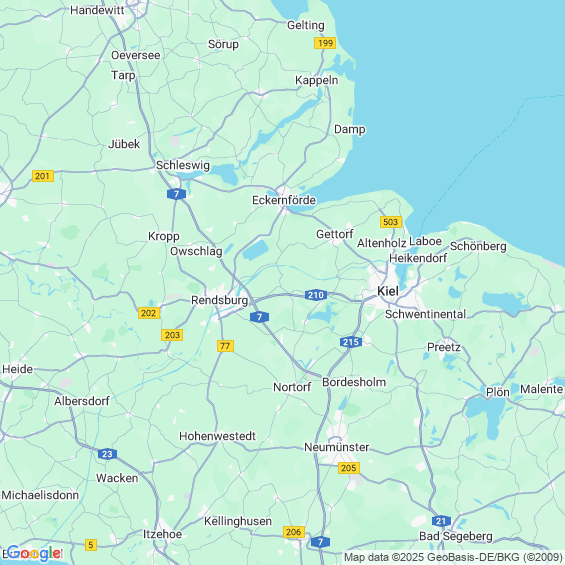
Task: Select the Neumünster city label
Action: tap(337, 447)
